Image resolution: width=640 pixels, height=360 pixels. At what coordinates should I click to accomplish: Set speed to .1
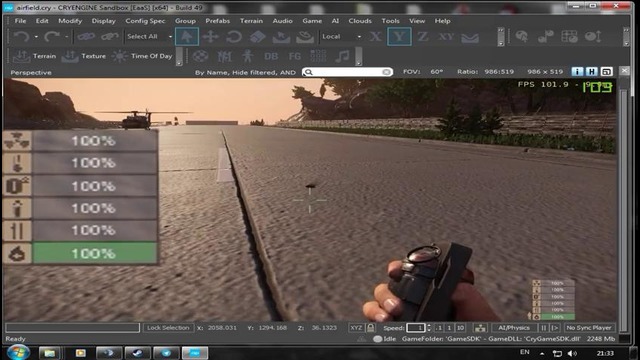[x=439, y=328]
